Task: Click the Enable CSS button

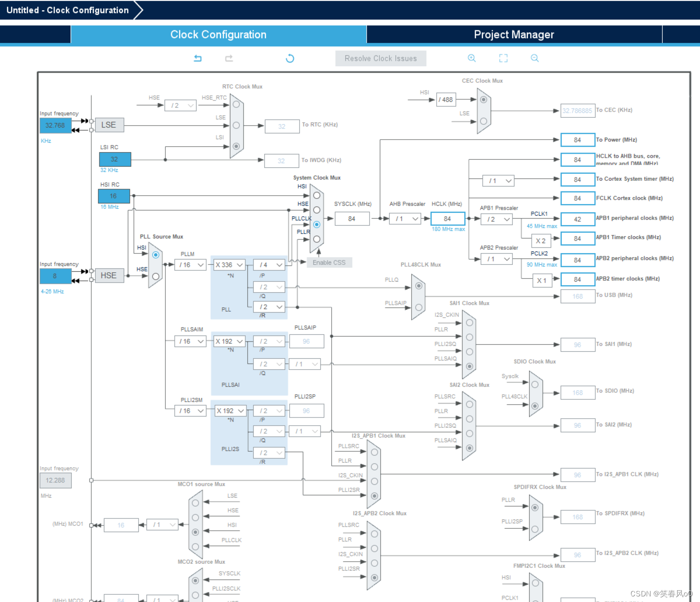Action: pyautogui.click(x=329, y=262)
